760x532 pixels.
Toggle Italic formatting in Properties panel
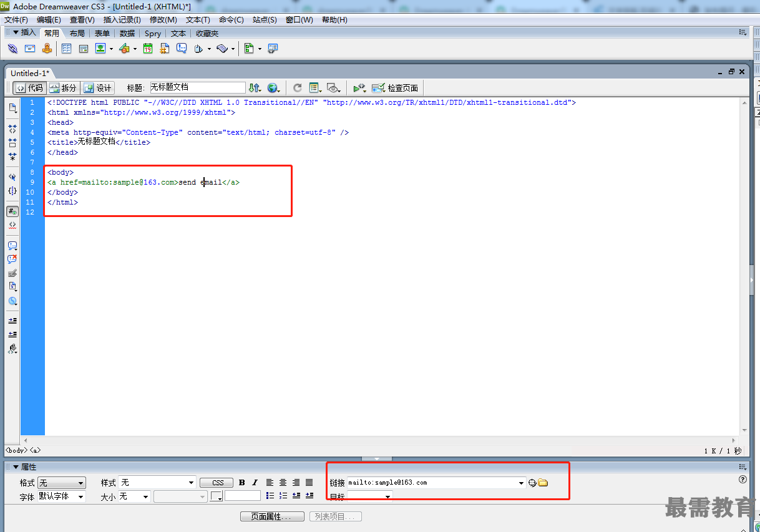tap(255, 483)
